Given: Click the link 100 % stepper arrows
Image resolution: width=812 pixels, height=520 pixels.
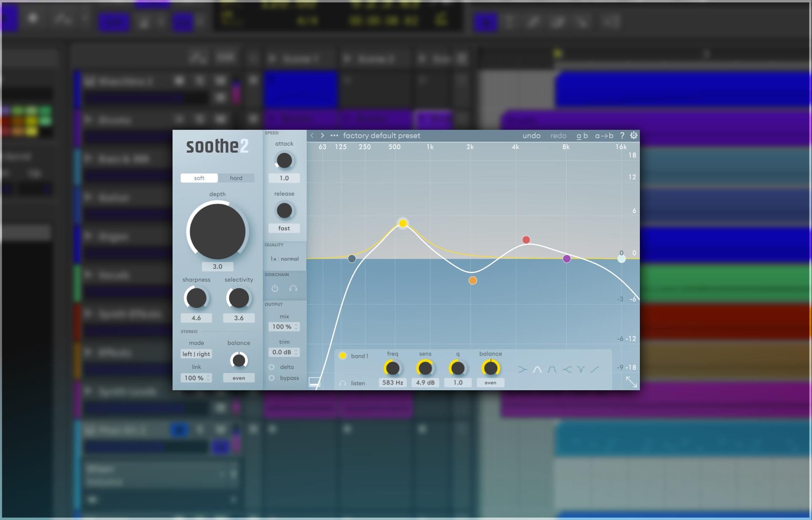Looking at the screenshot, I should (208, 378).
